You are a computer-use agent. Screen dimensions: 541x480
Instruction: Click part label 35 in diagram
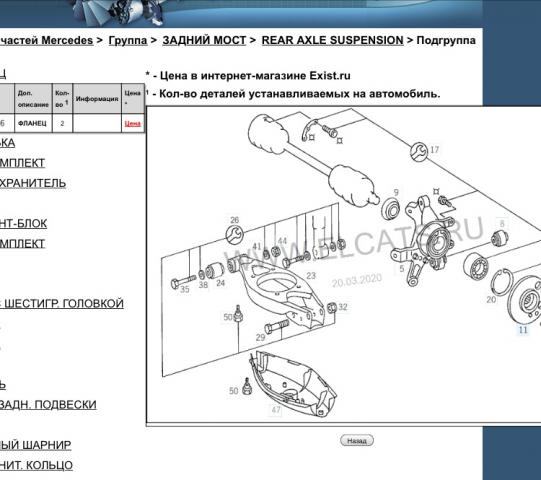[185, 289]
